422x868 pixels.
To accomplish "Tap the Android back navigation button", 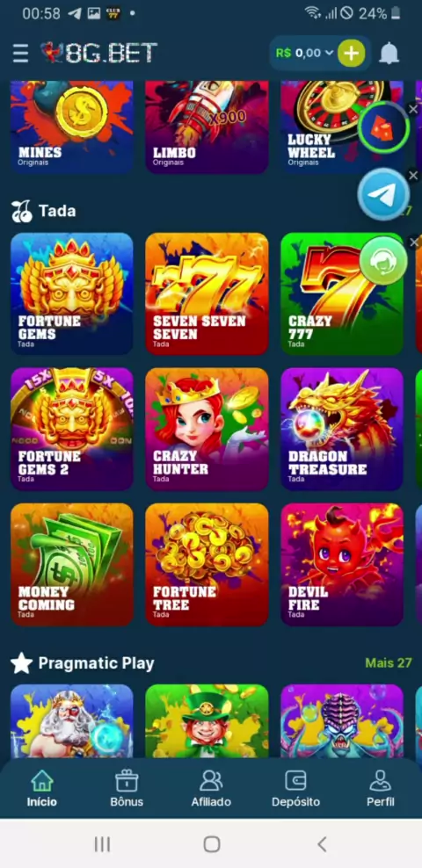I will pos(322,844).
